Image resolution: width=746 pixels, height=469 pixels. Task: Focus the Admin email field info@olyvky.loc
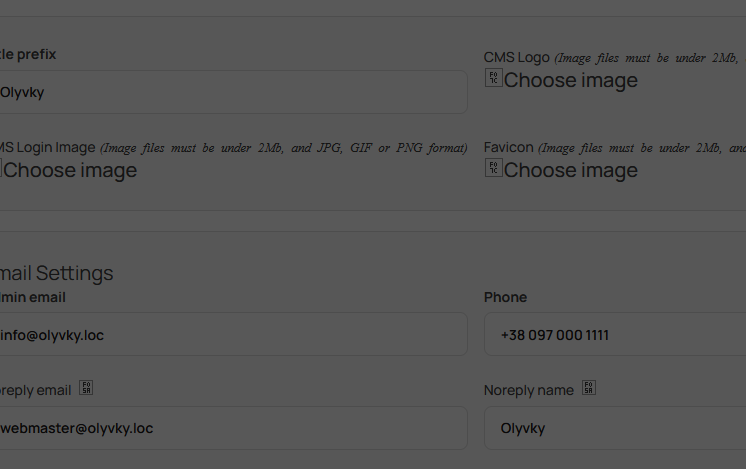point(234,334)
